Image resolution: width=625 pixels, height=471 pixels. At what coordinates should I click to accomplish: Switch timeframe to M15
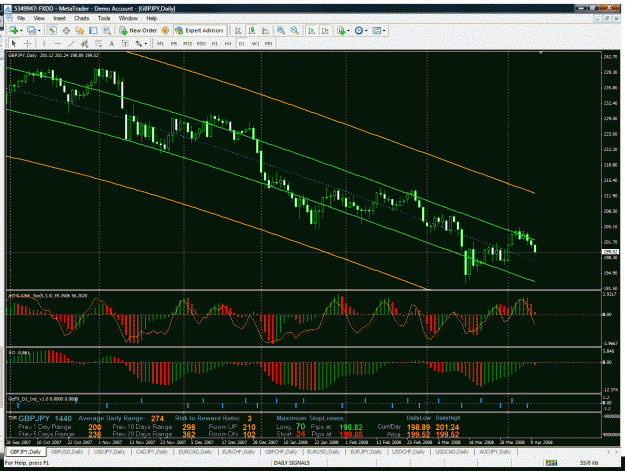click(x=187, y=44)
